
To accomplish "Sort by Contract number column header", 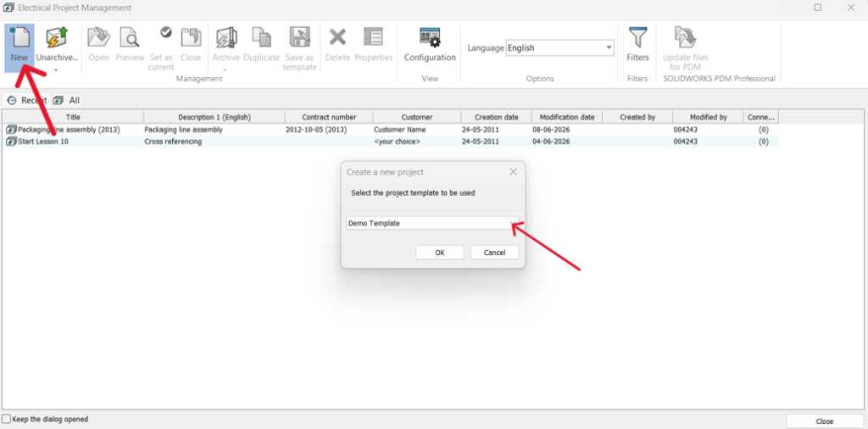I will click(329, 117).
